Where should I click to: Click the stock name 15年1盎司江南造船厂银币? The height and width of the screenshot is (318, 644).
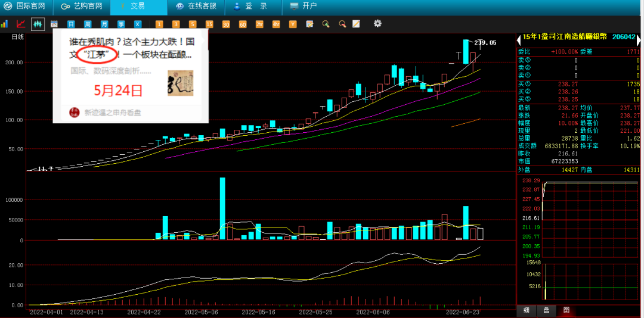click(564, 37)
